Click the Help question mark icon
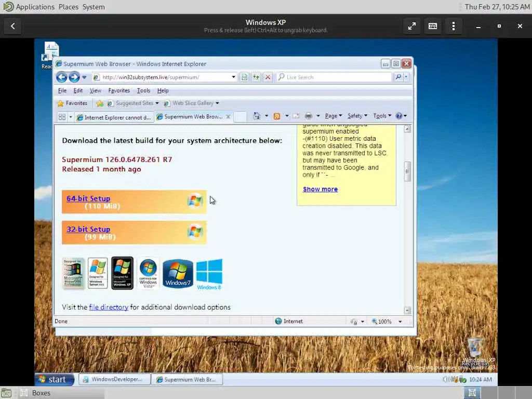532x399 pixels. 399,116
